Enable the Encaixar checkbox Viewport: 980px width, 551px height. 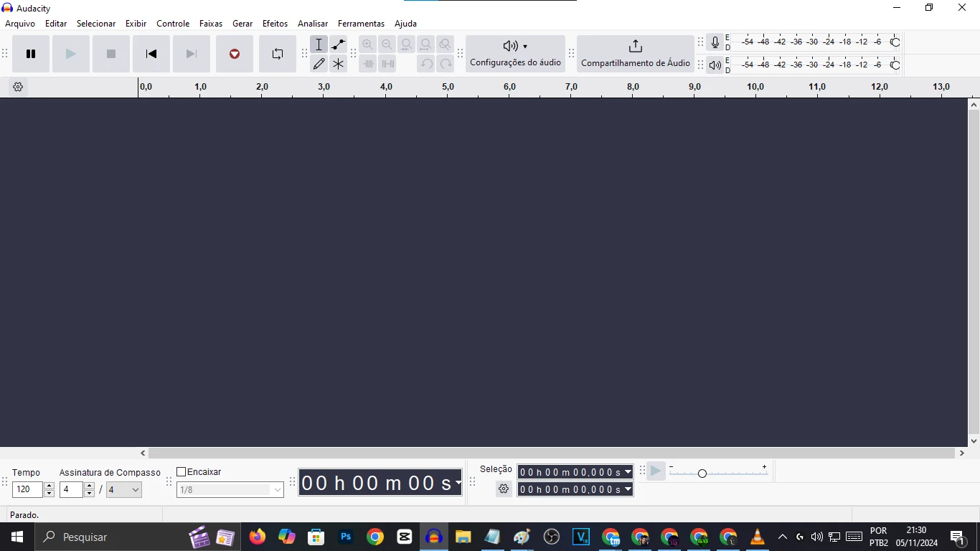point(182,471)
